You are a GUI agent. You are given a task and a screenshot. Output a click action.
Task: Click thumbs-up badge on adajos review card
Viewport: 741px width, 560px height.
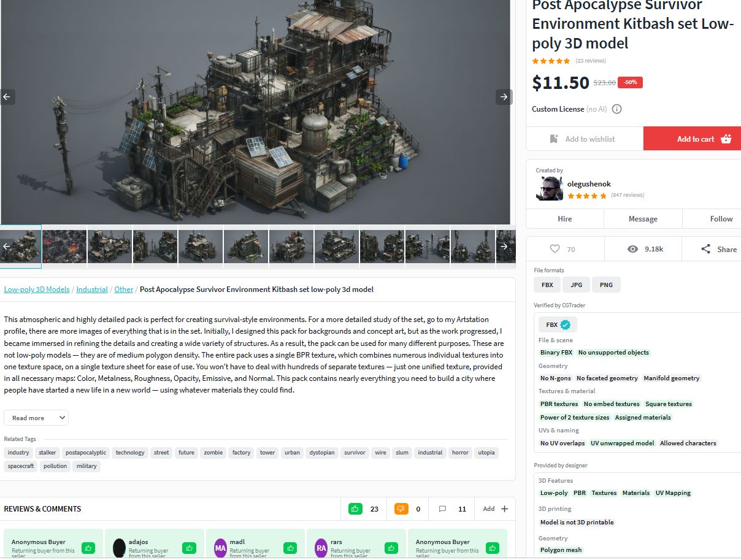(189, 548)
